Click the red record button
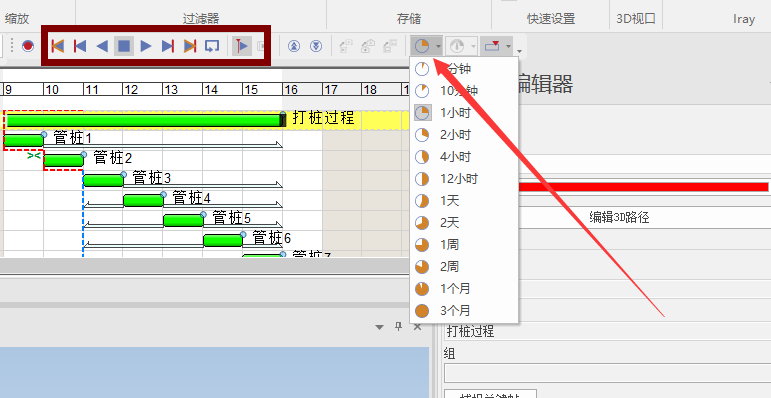This screenshot has height=398, width=771. point(28,46)
